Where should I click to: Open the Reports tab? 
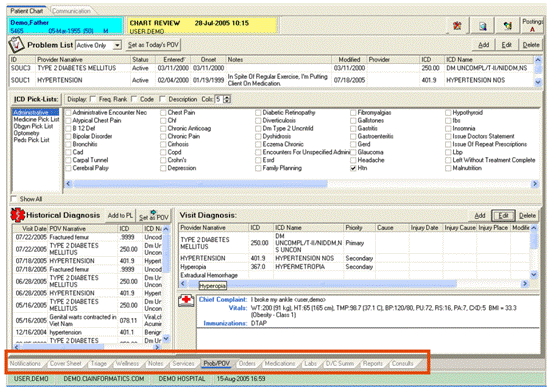[372, 363]
